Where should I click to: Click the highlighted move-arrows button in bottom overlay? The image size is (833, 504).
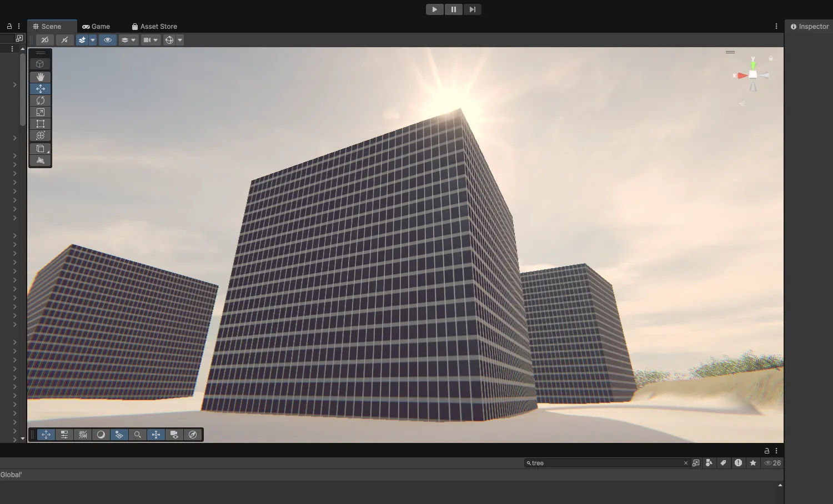[46, 435]
